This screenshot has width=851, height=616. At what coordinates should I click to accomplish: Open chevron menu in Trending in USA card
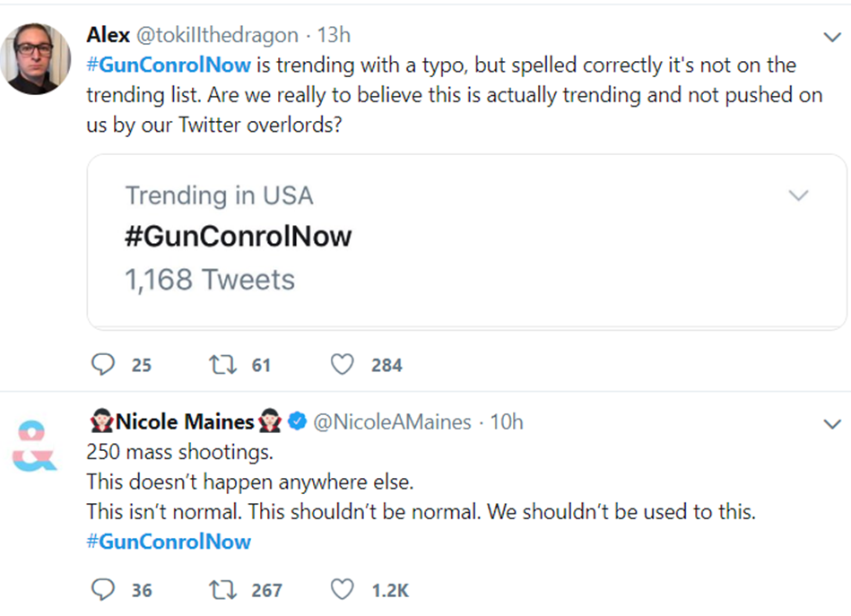(x=798, y=195)
